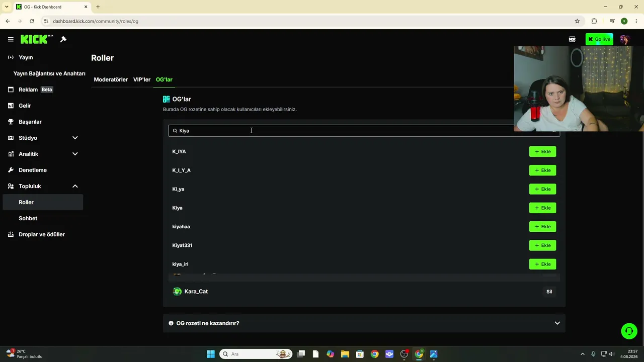The width and height of the screenshot is (644, 362).
Task: Click the Windows taskbar search box
Action: (x=257, y=354)
